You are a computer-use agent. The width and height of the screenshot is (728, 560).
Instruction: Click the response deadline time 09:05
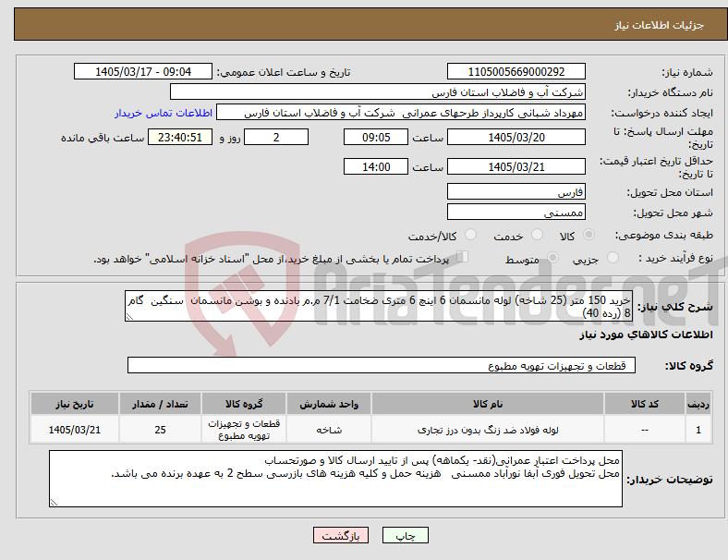pos(376,138)
